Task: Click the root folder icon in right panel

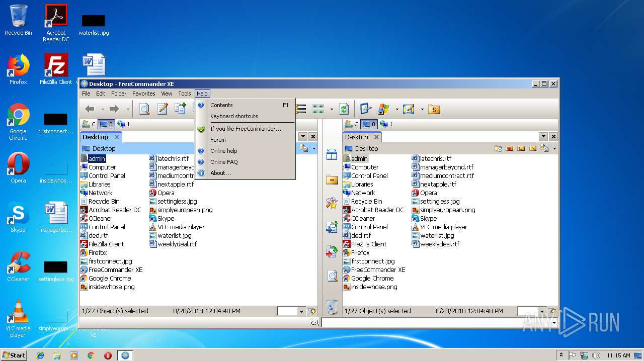Action: click(x=533, y=148)
